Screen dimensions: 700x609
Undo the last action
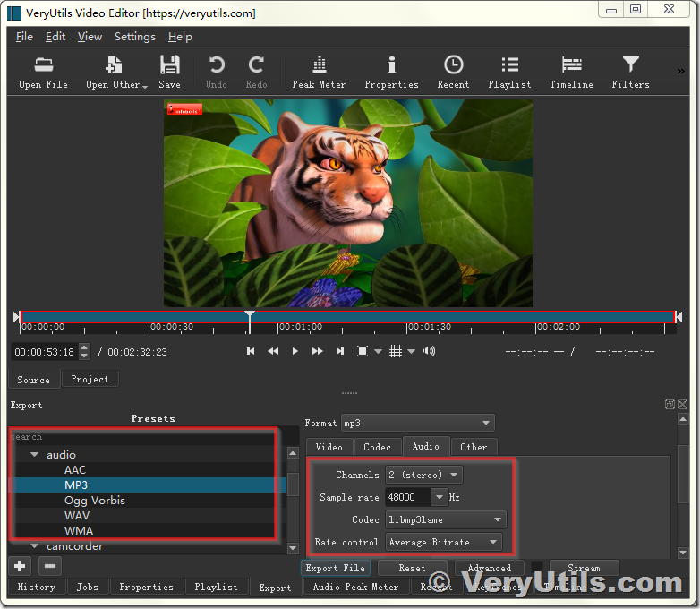(x=217, y=73)
